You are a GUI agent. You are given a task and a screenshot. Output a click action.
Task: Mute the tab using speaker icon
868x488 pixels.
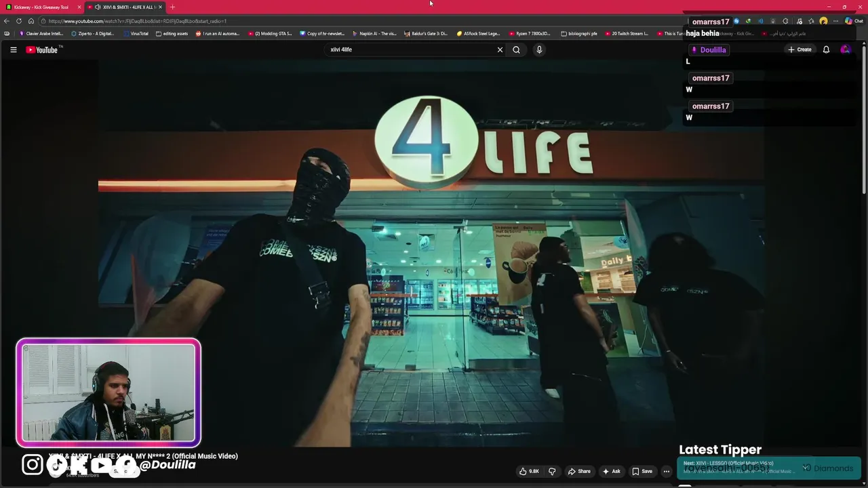point(98,7)
